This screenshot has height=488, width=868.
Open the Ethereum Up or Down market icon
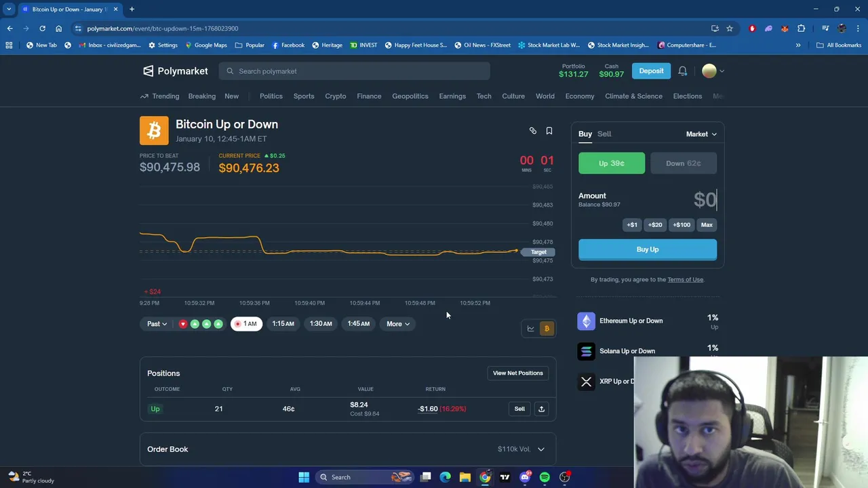pos(587,321)
